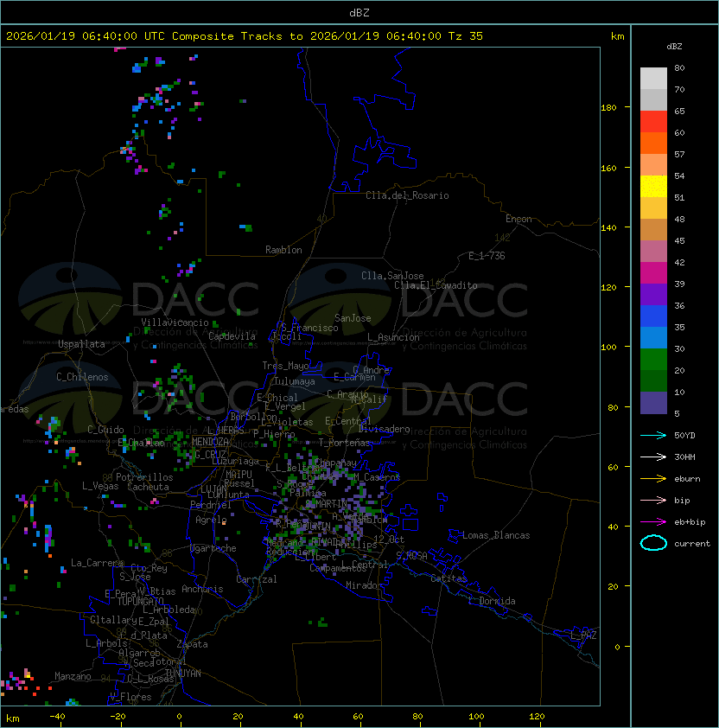Click the 'Manzano' map label
719x728 pixels.
coord(73,676)
